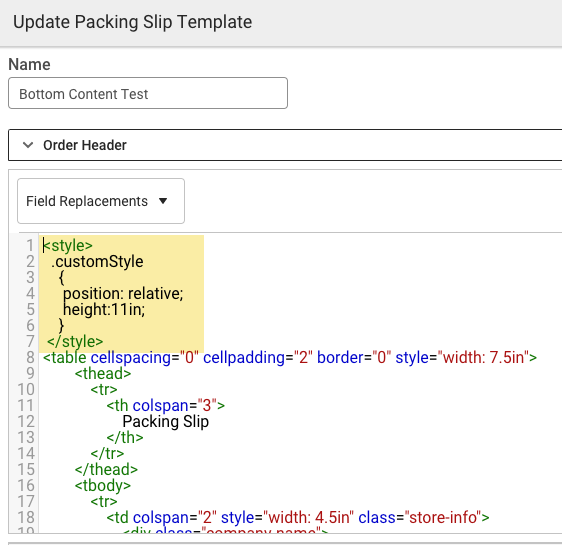Click the closing '</th>' tag on line 13
Image resolution: width=562 pixels, height=545 pixels.
(125, 437)
